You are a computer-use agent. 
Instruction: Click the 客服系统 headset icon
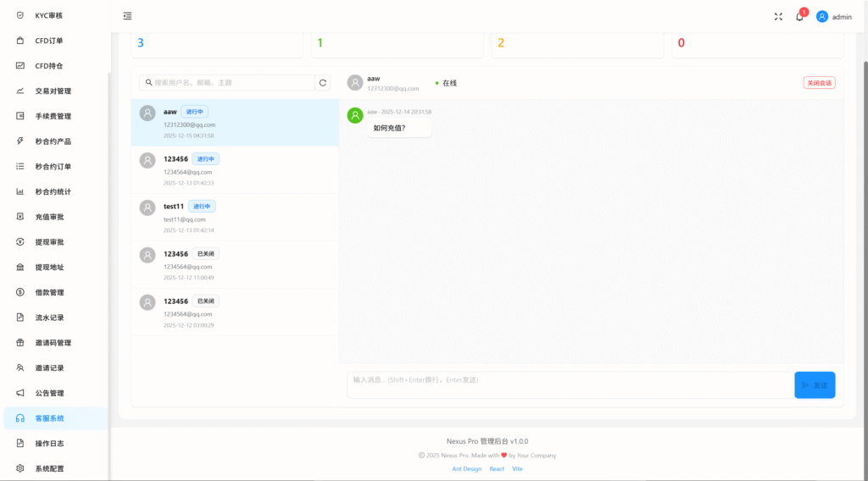coord(20,418)
